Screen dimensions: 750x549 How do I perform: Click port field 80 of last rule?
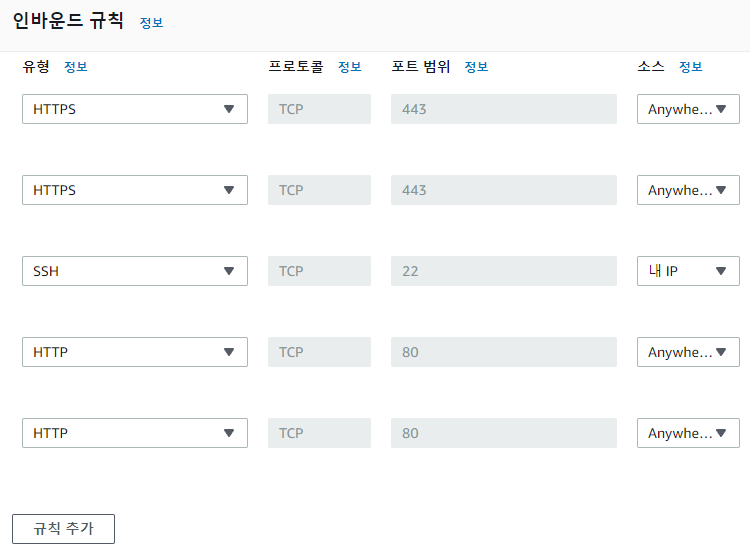pos(504,433)
